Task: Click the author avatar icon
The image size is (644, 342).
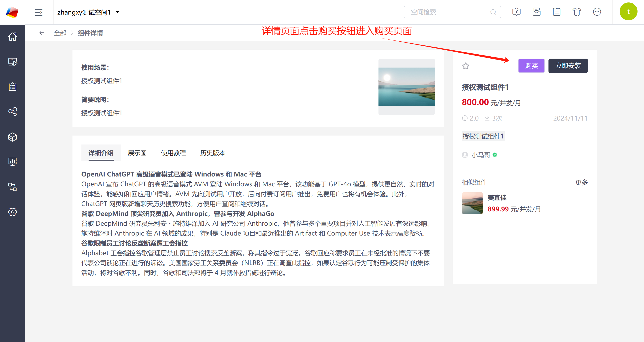Action: pos(465,155)
